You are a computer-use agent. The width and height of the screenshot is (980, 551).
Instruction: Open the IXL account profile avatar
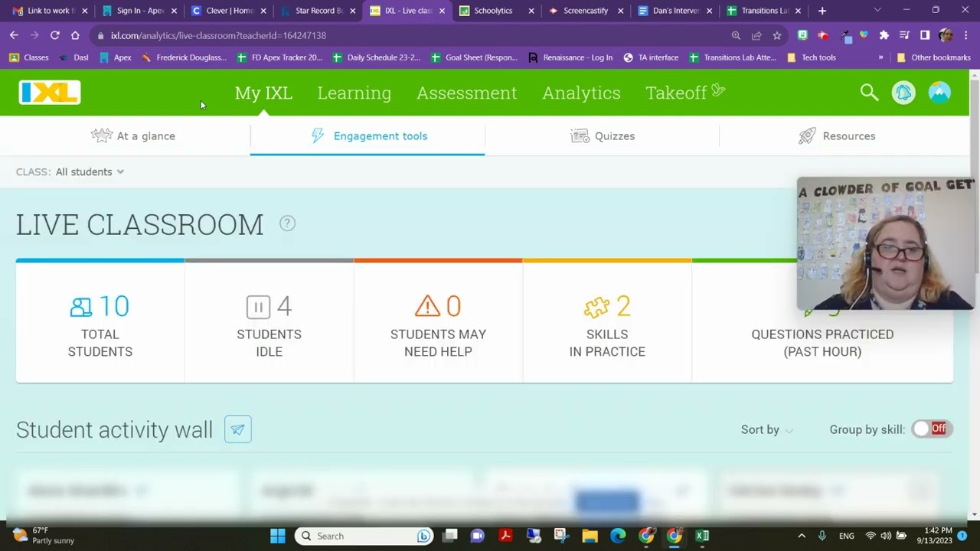click(939, 93)
